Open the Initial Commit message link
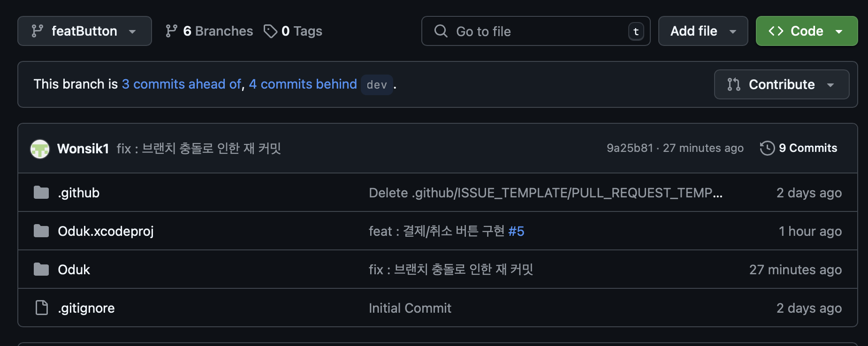Screen dimensions: 868x346 pos(410,308)
